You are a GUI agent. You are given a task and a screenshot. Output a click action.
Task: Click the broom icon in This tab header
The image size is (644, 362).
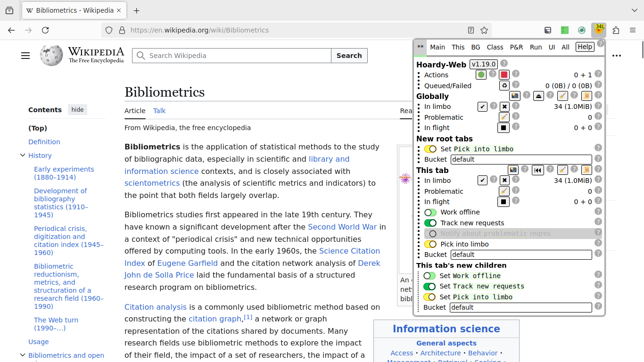tap(562, 170)
